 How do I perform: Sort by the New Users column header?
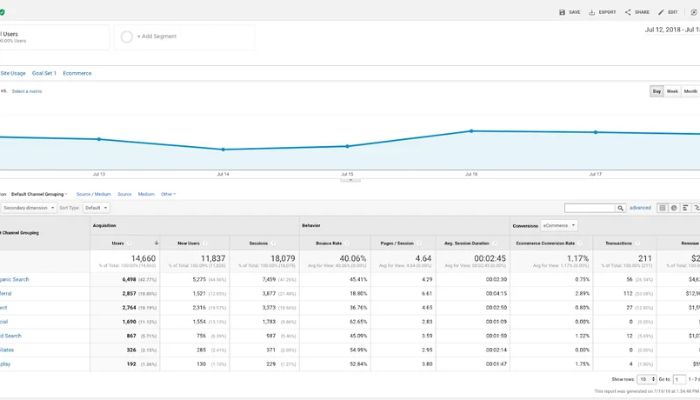189,243
